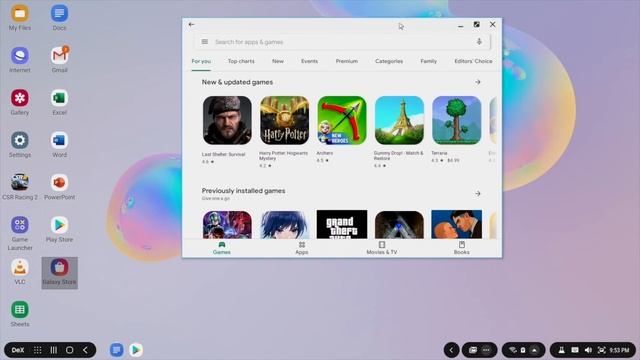The height and width of the screenshot is (360, 640).
Task: Select the For you tab
Action: 201,61
